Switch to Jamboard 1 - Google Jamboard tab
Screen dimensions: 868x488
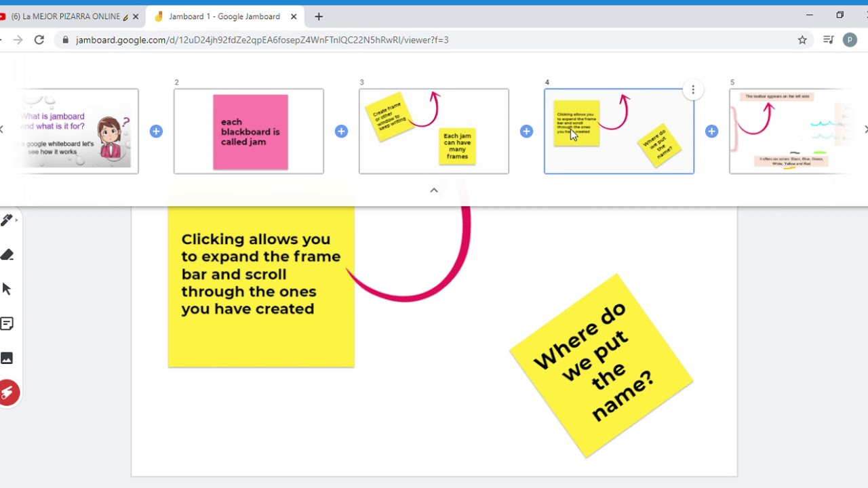[x=224, y=16]
